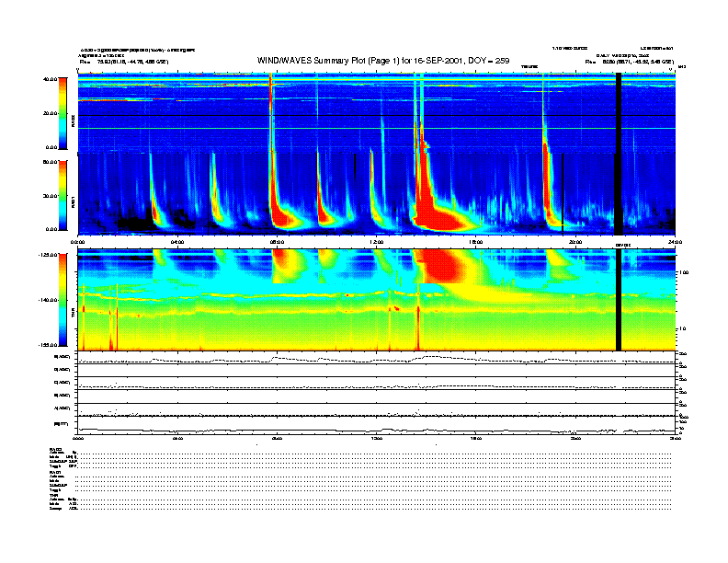
Task: Click the 30.00 label on RAD1 color bar
Action: pos(50,196)
